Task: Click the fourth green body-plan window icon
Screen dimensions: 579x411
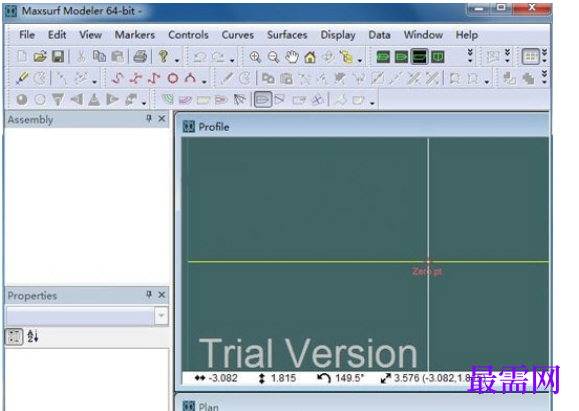Action: (438, 57)
